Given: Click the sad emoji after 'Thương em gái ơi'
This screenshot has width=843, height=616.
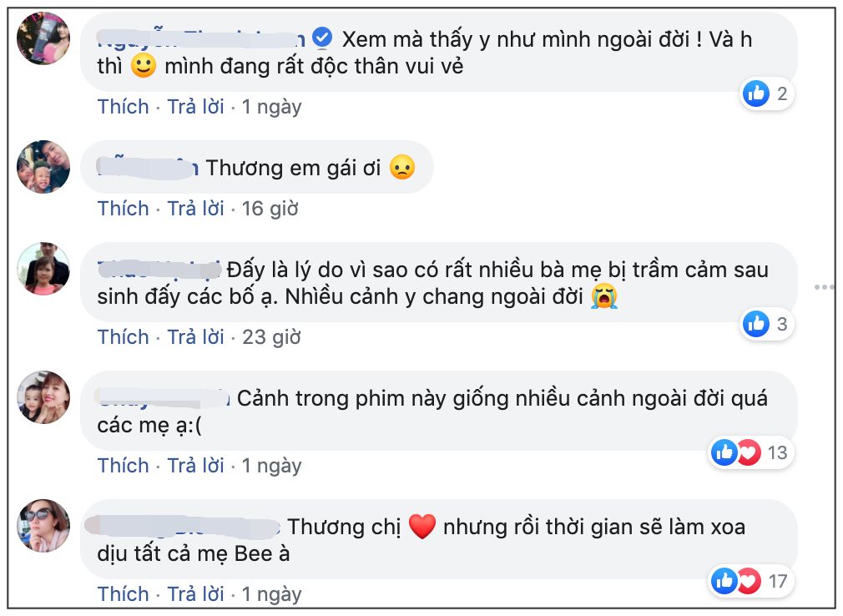Looking at the screenshot, I should tap(402, 168).
